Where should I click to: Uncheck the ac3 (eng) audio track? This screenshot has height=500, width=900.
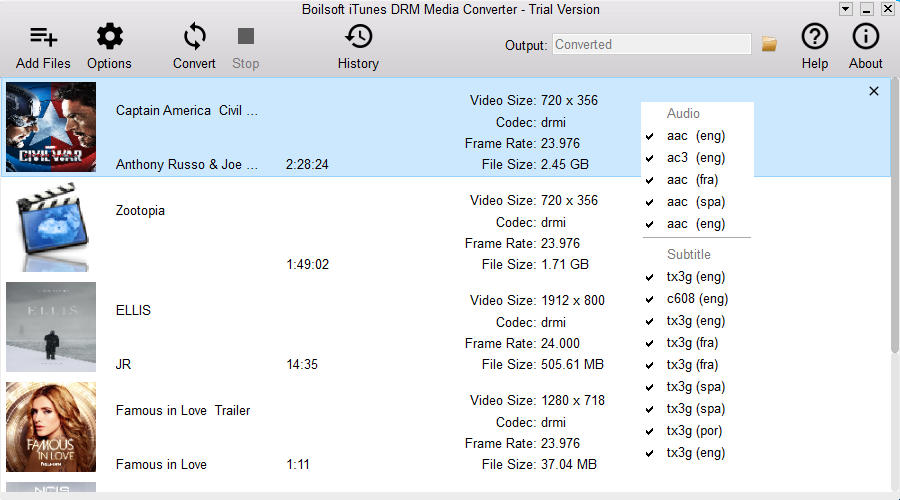click(x=650, y=158)
